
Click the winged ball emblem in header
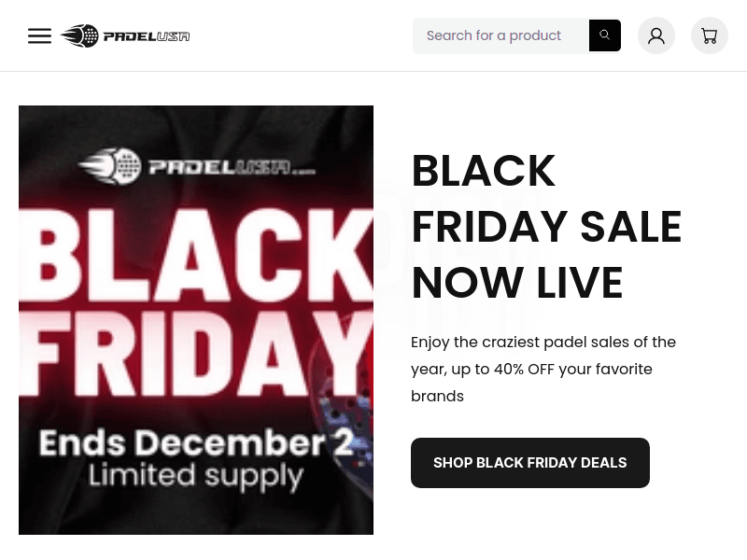(79, 36)
